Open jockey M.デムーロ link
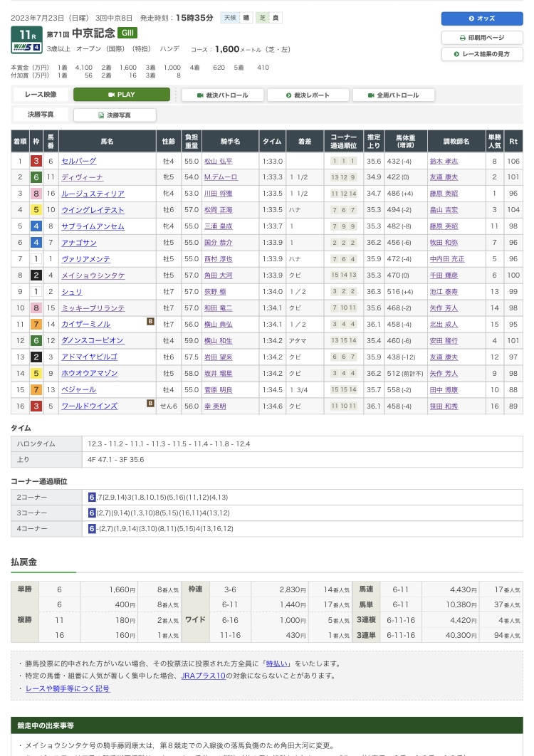This screenshot has width=534, height=756. coord(221,177)
